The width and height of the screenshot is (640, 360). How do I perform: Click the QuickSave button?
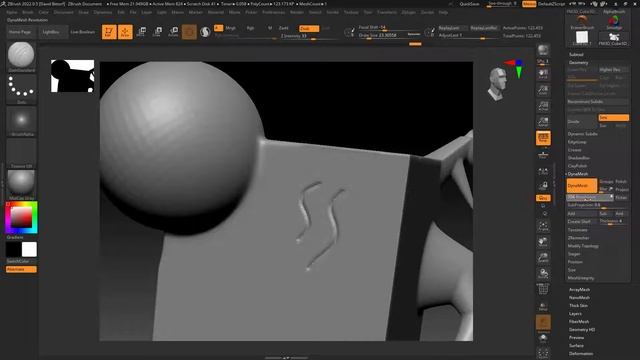point(469,4)
